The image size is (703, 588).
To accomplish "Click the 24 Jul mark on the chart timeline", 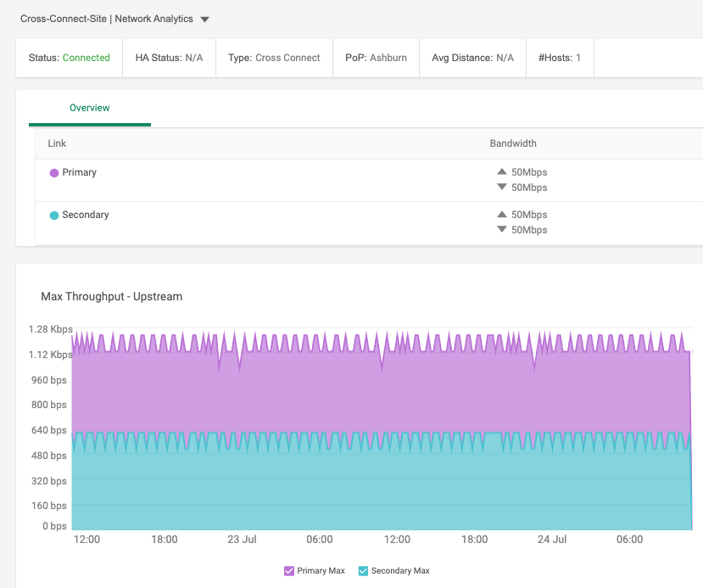I will [552, 540].
